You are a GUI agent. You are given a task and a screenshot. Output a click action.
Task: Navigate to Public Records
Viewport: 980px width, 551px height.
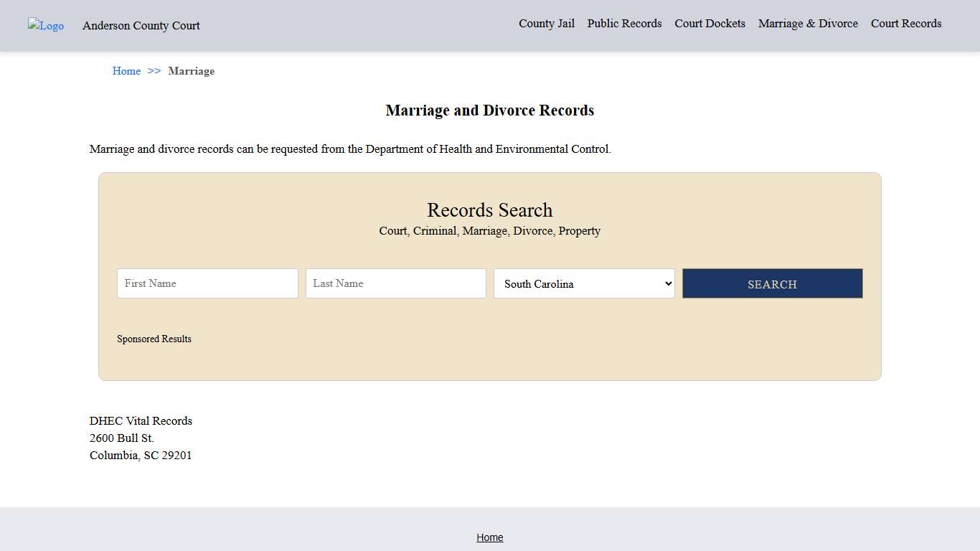pyautogui.click(x=624, y=23)
